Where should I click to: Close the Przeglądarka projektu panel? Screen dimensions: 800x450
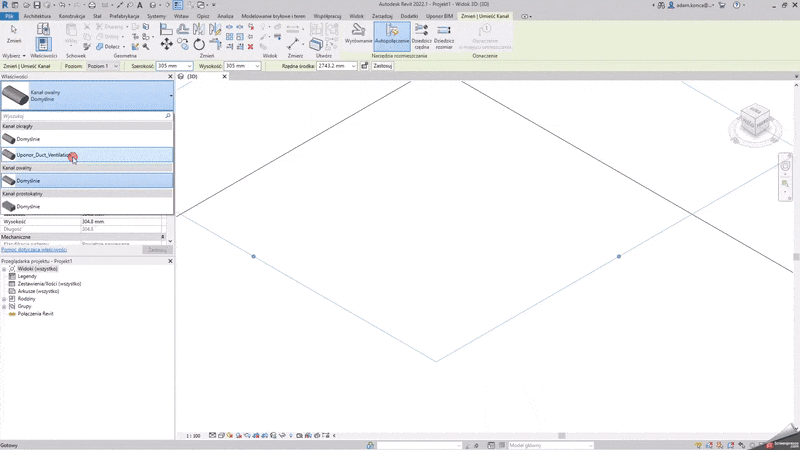(x=170, y=261)
